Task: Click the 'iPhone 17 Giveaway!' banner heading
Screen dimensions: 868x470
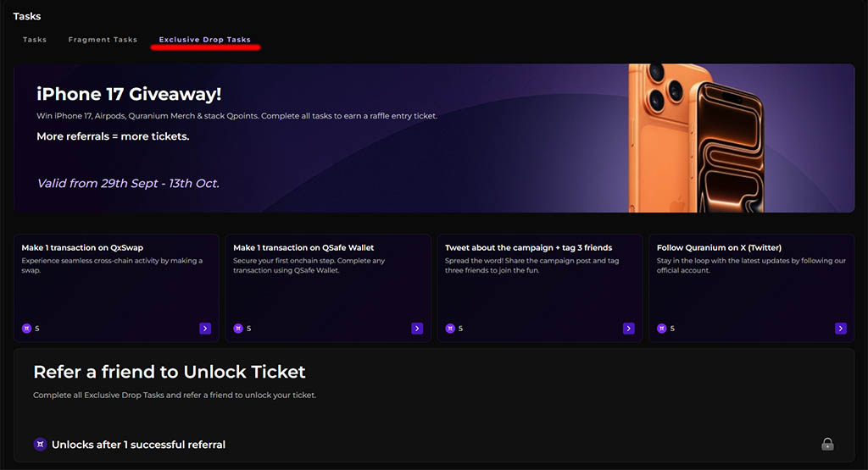Action: (x=129, y=94)
